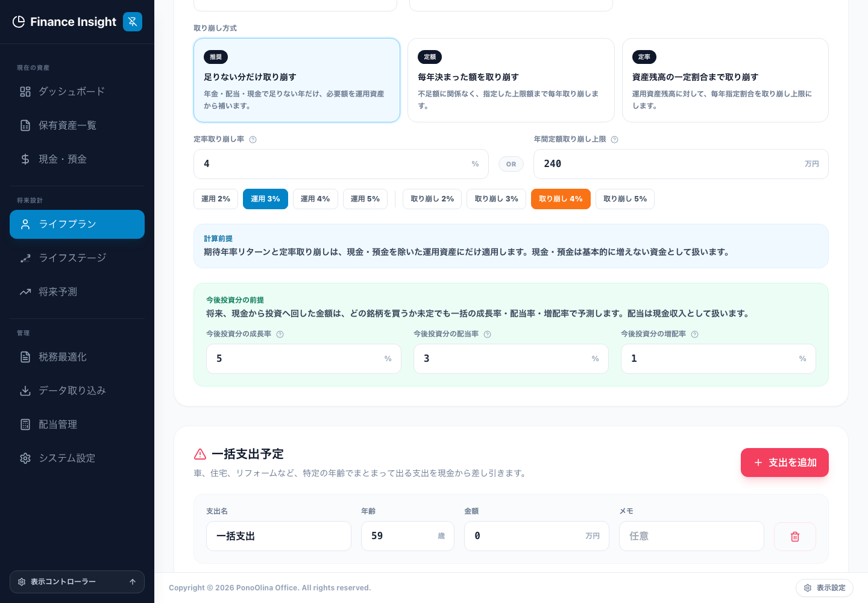Toggle the 運用 4% preset chip
Screen dimensions: 868x603
point(315,199)
